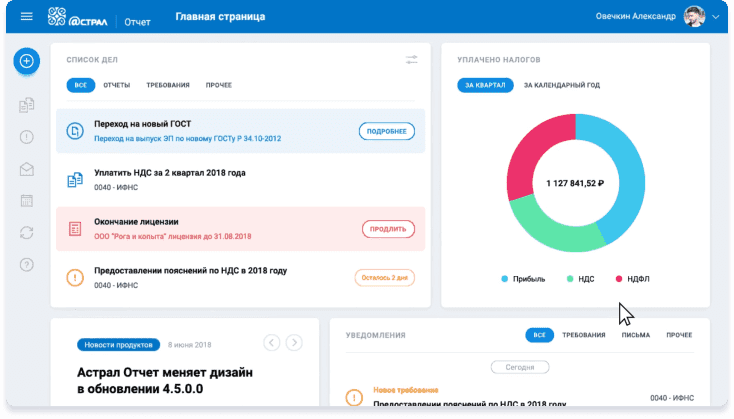Click the NDS explanations warning icon
This screenshot has width=734, height=419.
[x=75, y=278]
